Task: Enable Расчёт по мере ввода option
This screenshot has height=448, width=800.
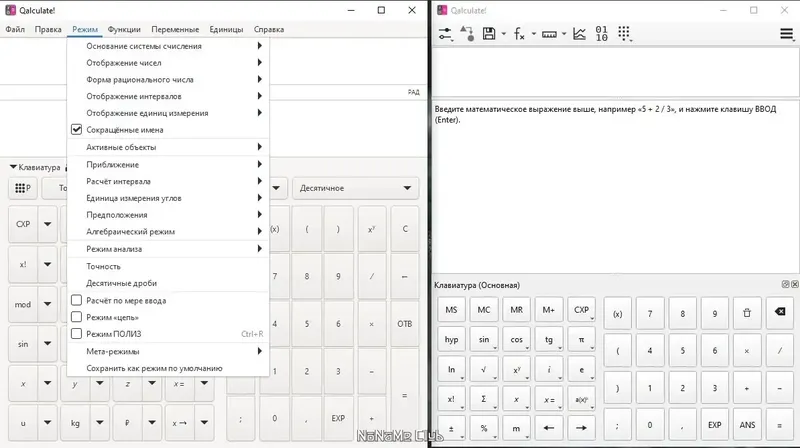Action: tap(77, 300)
